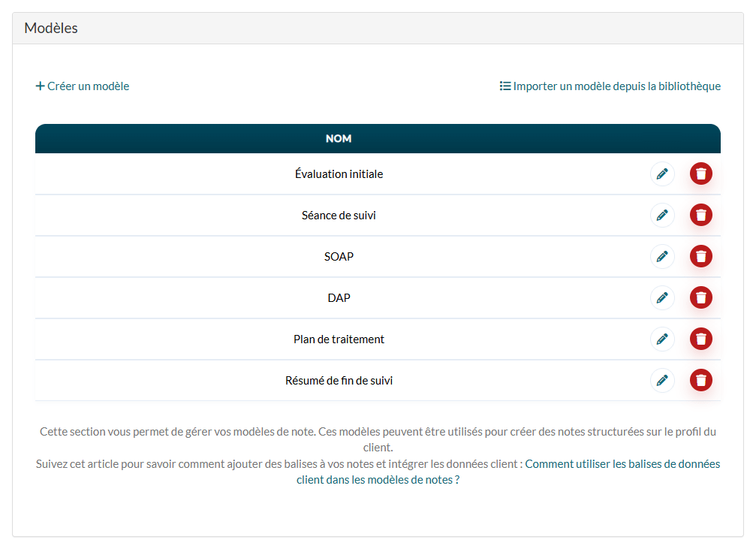Delete the Évaluation initiale template

click(701, 173)
